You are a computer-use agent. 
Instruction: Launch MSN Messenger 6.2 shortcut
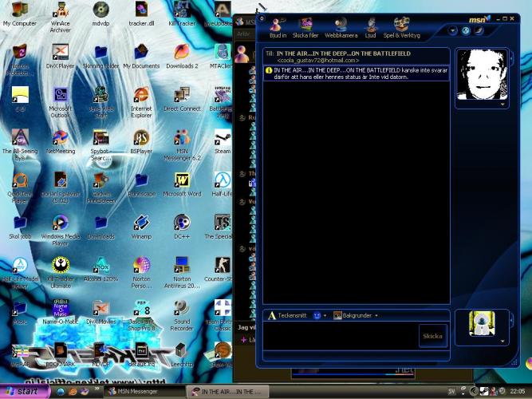[x=182, y=145]
